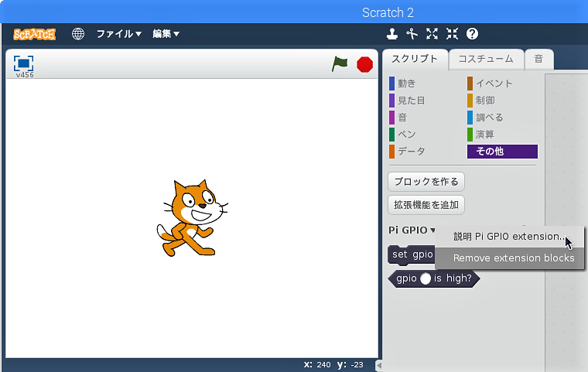Click the green flag to start
Image resolution: width=588 pixels, height=372 pixels.
tap(340, 63)
